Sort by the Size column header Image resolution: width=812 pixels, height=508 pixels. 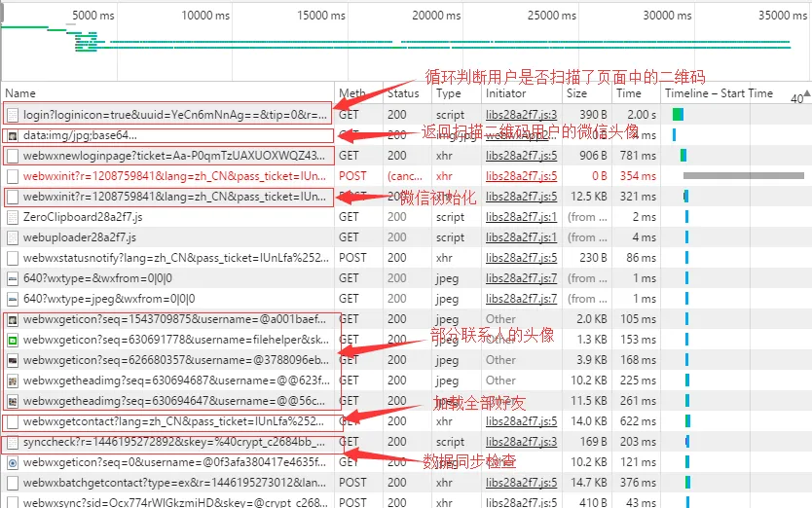click(576, 93)
